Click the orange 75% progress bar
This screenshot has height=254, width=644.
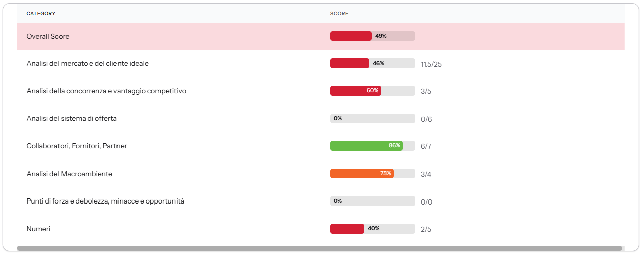372,174
